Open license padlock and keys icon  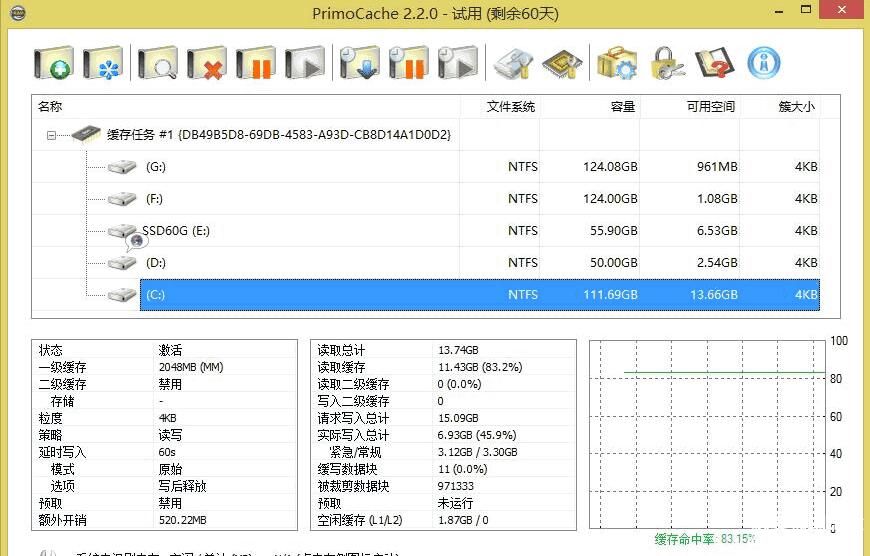click(666, 63)
